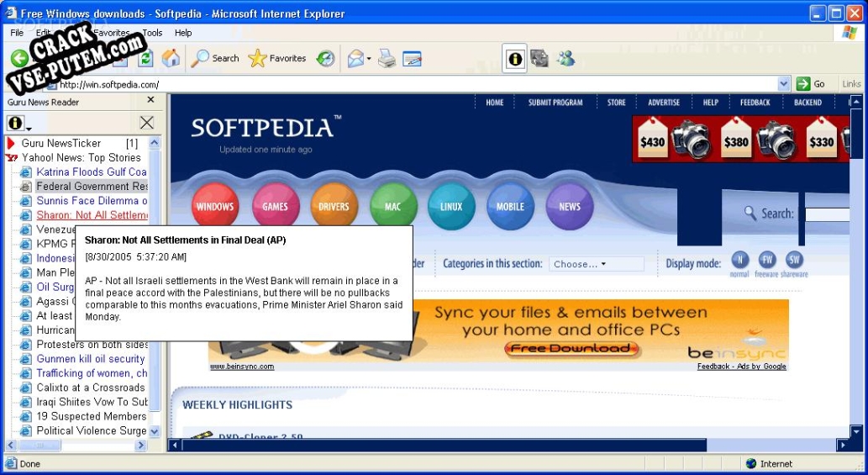Image resolution: width=868 pixels, height=475 pixels.
Task: Click the Print icon in toolbar
Action: pyautogui.click(x=387, y=58)
